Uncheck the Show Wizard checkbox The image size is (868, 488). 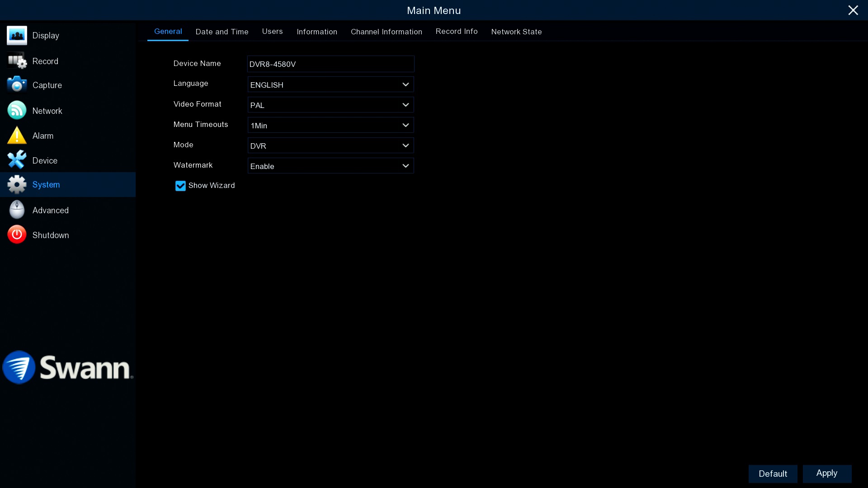tap(180, 186)
